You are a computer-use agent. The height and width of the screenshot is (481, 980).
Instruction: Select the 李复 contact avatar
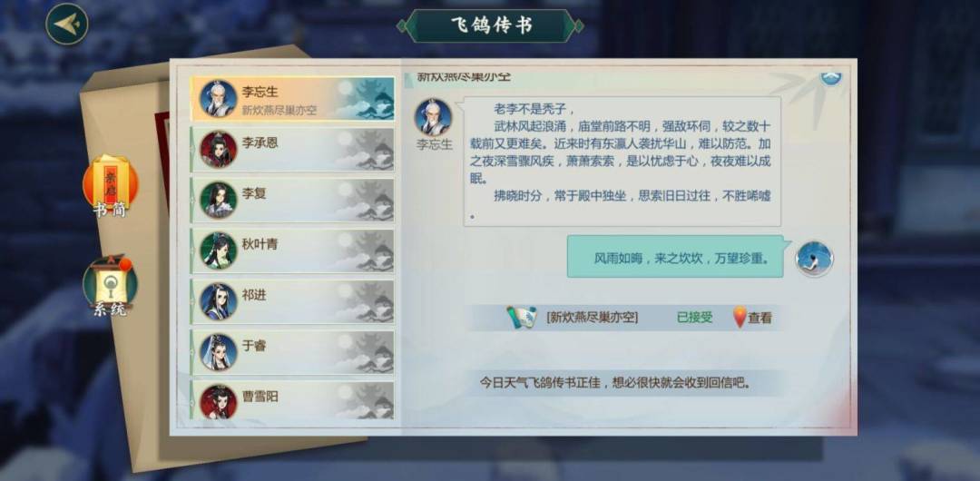pos(218,201)
